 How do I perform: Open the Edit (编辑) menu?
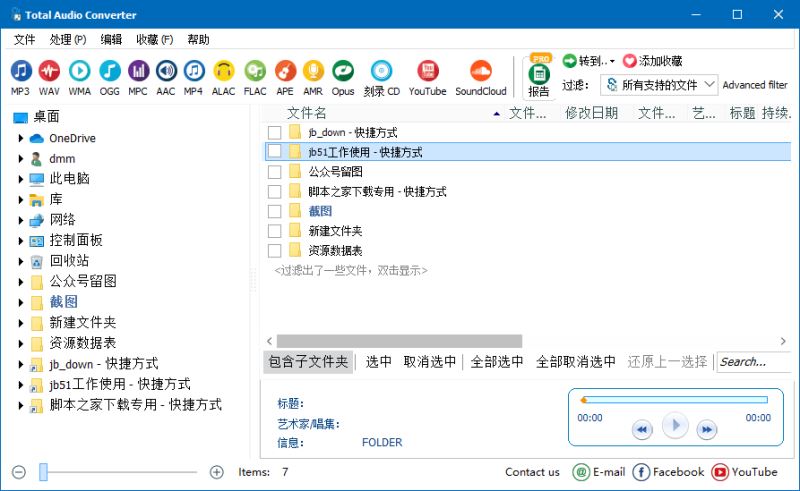click(x=111, y=40)
